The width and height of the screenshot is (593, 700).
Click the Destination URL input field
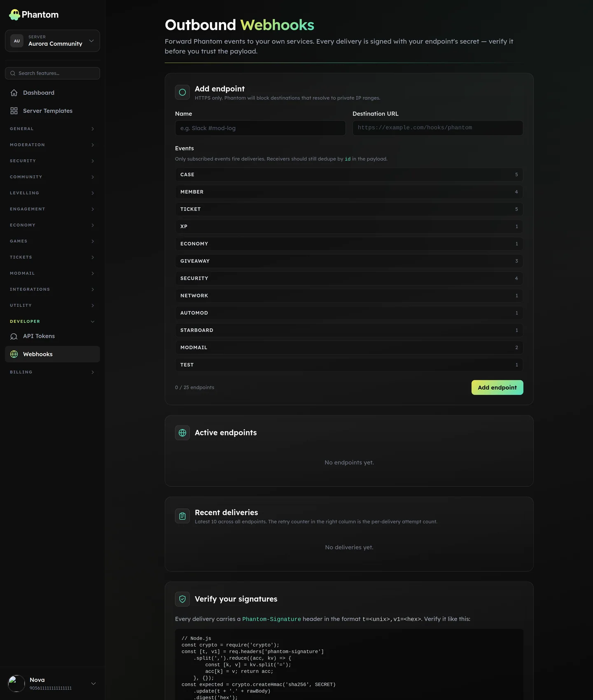(438, 128)
